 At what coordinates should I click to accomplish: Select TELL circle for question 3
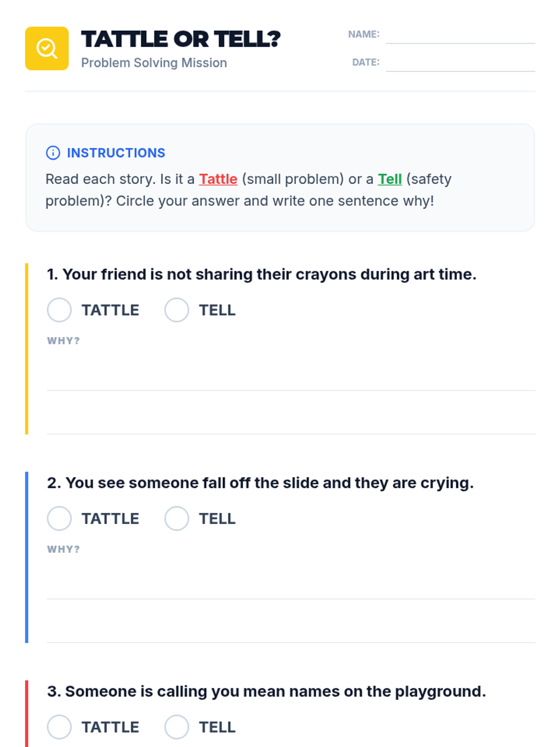(176, 727)
